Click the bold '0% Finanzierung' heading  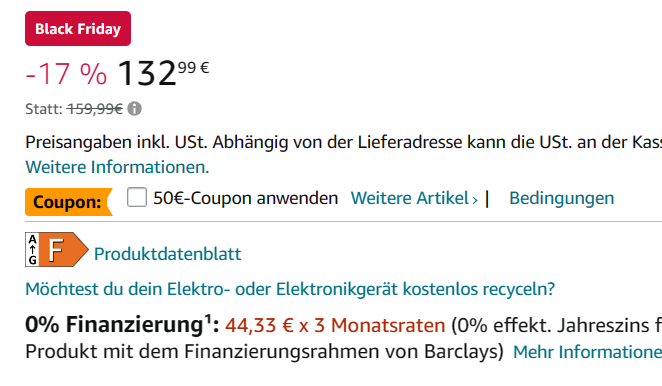point(114,325)
